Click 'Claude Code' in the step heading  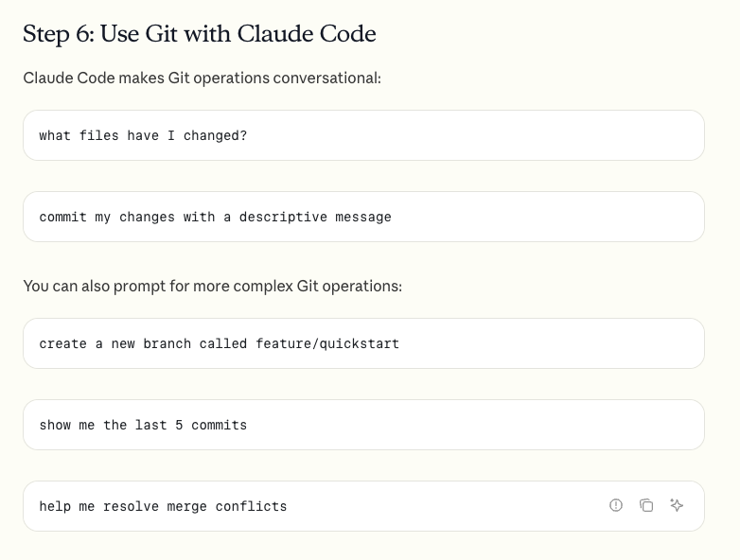tap(307, 34)
